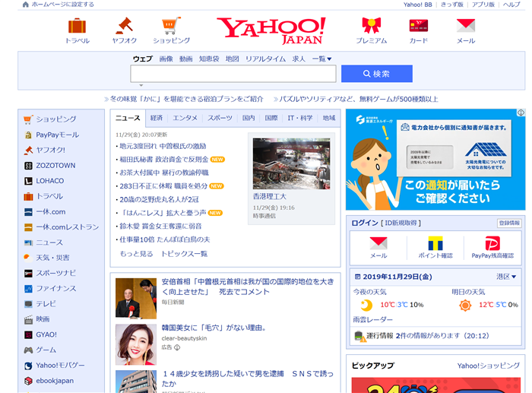Switch search to 画像
This screenshot has height=393, width=532.
pos(166,59)
